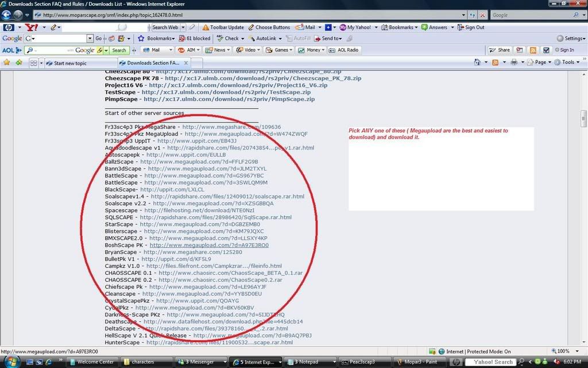Click the spell Check button
The width and height of the screenshot is (588, 368).
(x=228, y=39)
